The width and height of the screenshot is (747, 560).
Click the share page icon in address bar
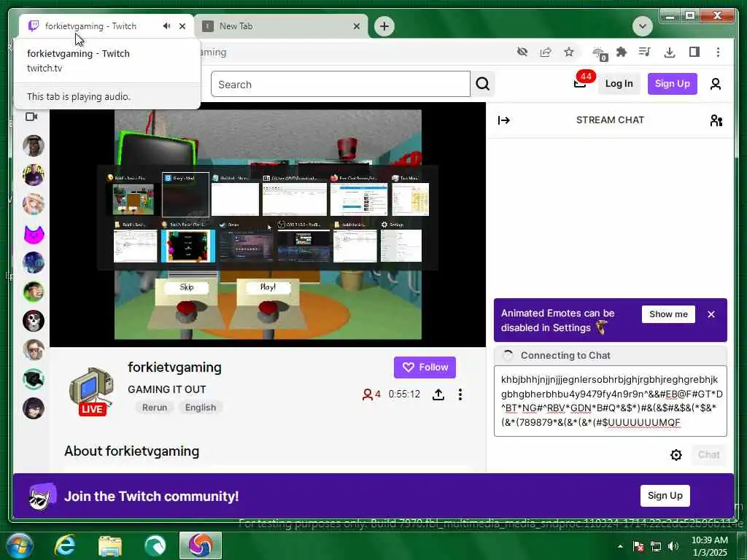click(546, 52)
